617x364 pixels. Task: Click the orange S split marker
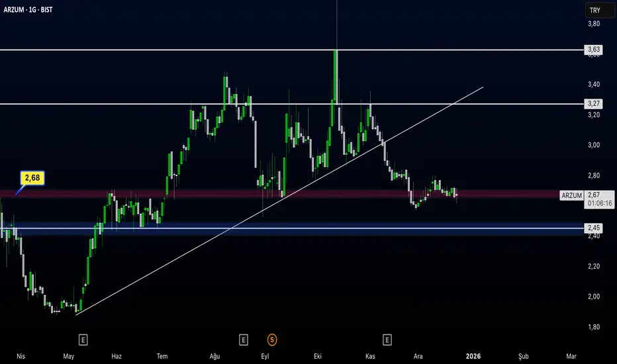point(272,340)
